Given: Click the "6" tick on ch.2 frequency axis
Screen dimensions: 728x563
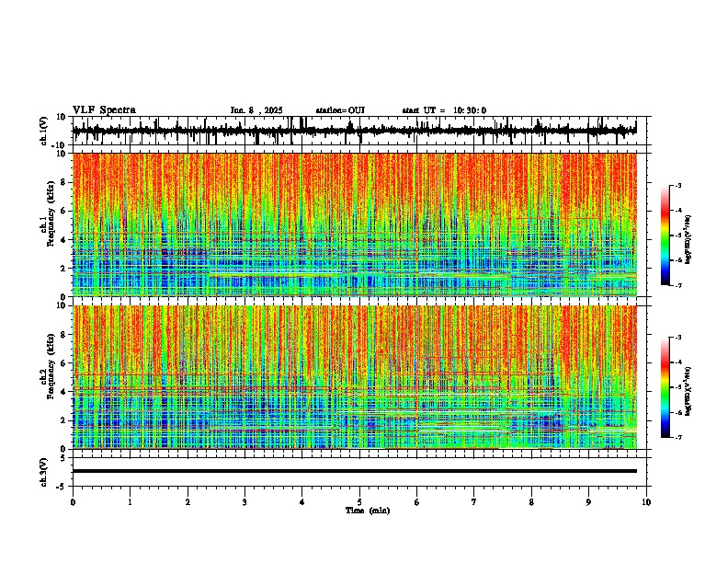Looking at the screenshot, I should pos(64,363).
